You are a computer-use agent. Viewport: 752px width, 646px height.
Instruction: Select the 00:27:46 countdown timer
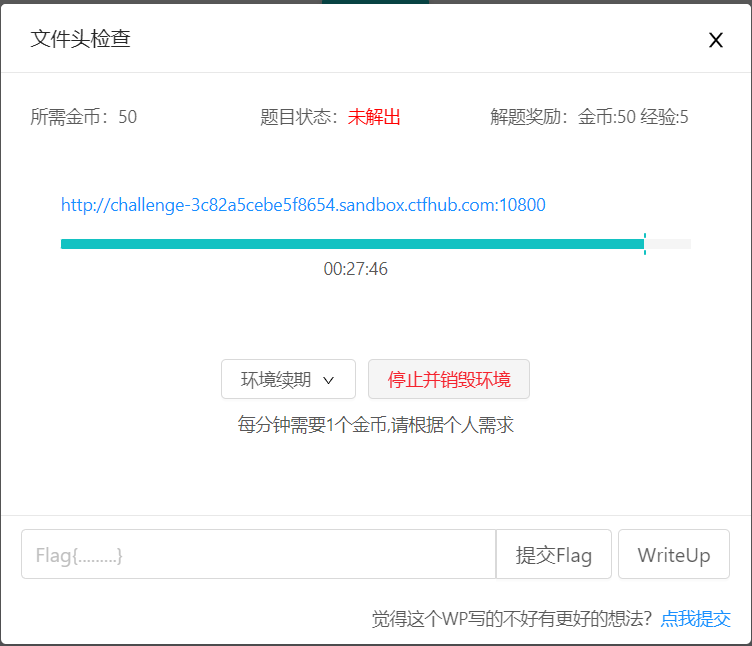point(355,269)
